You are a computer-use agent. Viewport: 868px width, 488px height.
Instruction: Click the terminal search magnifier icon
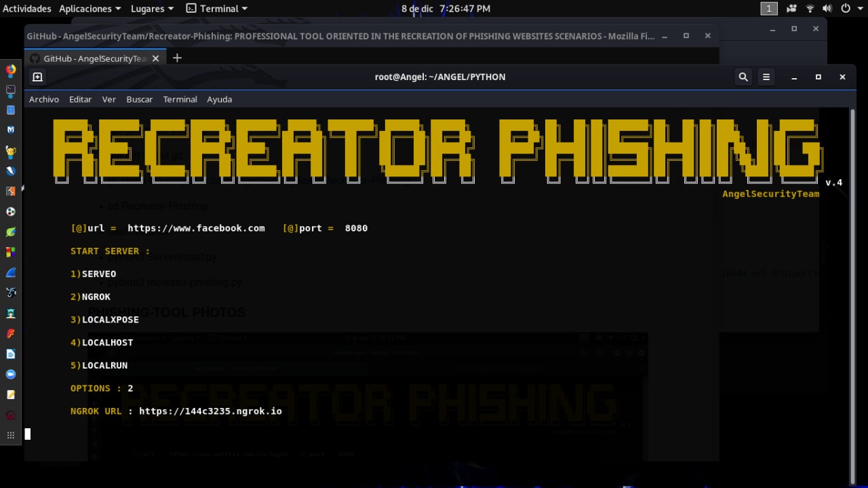click(x=743, y=77)
